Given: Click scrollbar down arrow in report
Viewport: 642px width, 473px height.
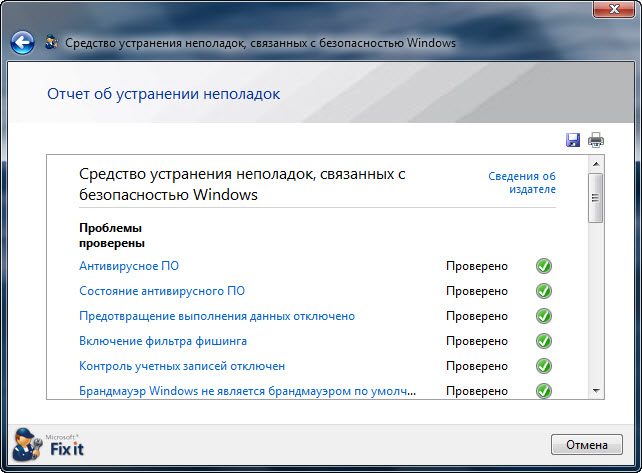Looking at the screenshot, I should coord(596,391).
